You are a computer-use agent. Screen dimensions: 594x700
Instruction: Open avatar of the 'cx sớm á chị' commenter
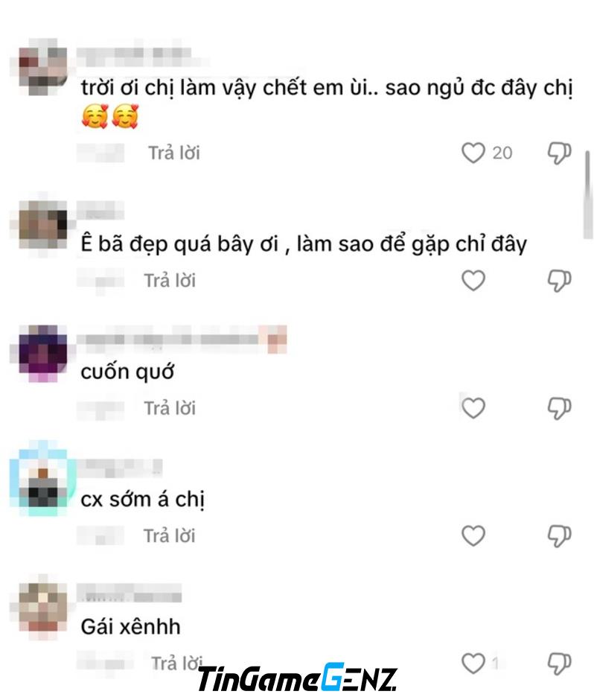(43, 480)
